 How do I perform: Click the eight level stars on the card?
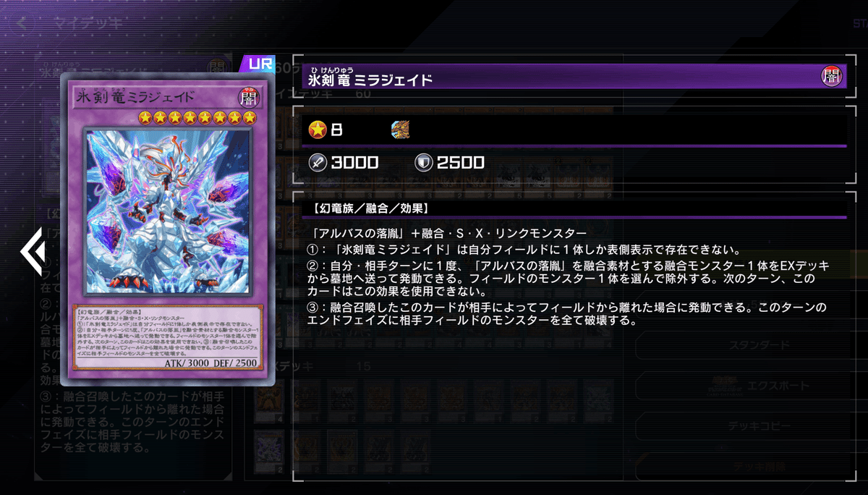(x=197, y=117)
